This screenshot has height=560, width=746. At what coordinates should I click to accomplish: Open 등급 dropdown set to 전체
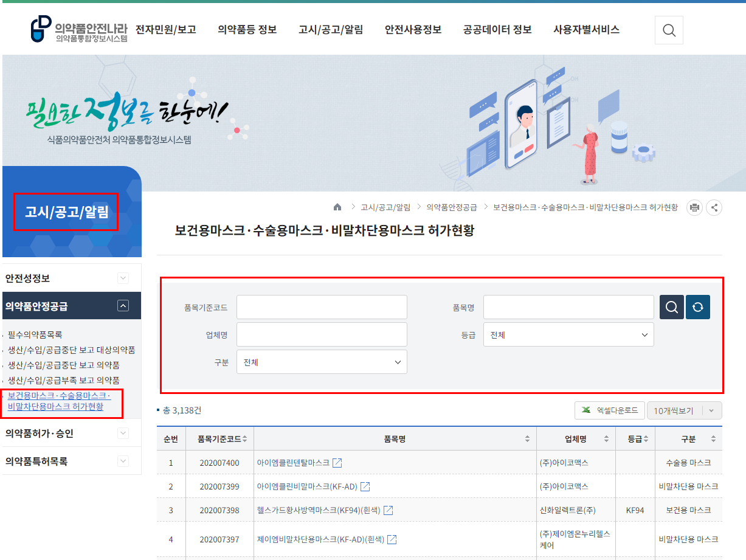568,334
